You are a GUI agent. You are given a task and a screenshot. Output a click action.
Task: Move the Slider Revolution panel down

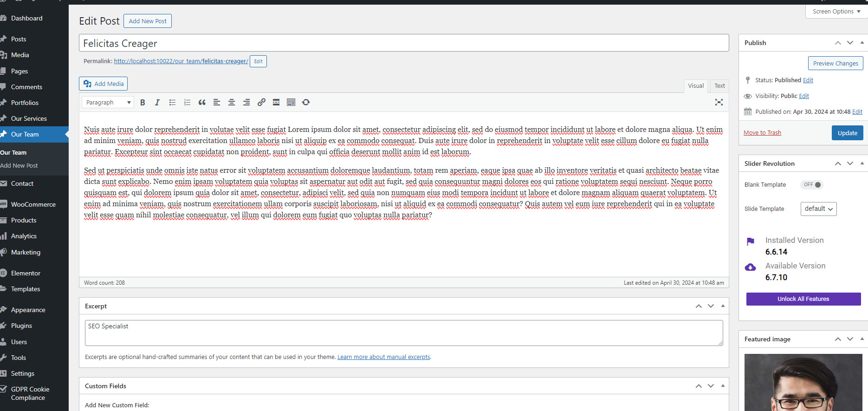(x=850, y=163)
